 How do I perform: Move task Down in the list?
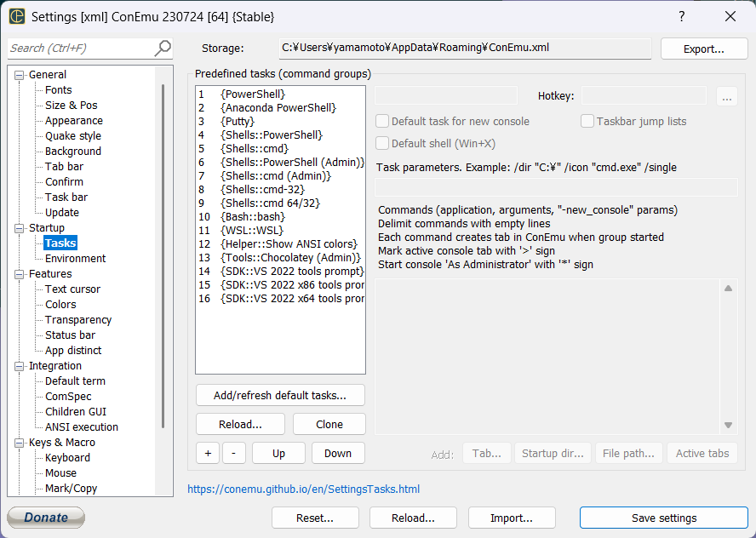click(338, 453)
